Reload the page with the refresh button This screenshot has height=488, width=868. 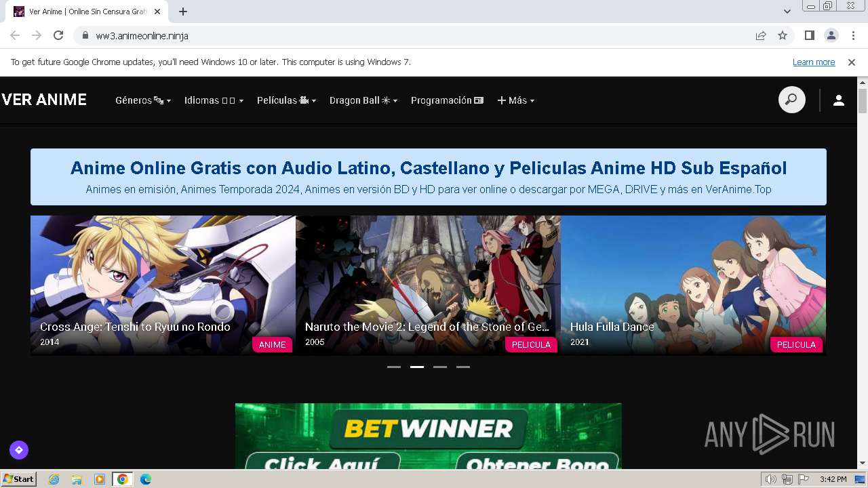click(58, 35)
